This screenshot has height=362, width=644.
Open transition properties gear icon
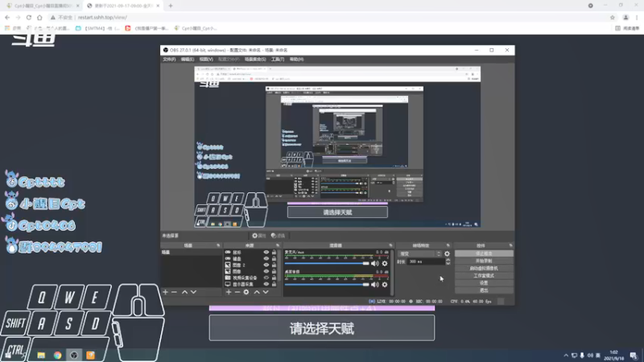coord(447,254)
